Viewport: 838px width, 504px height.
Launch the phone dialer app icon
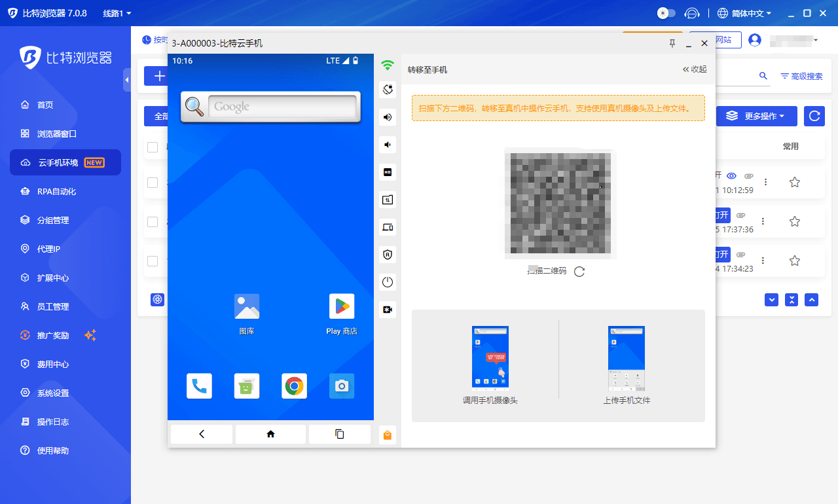[199, 386]
